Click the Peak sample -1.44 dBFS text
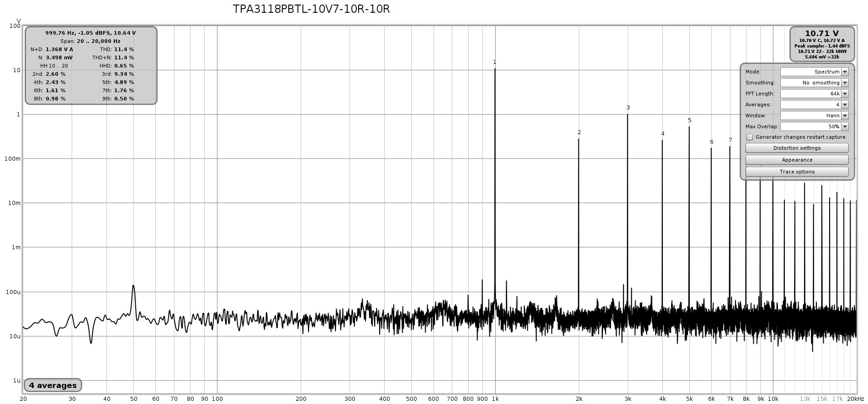 (x=822, y=46)
